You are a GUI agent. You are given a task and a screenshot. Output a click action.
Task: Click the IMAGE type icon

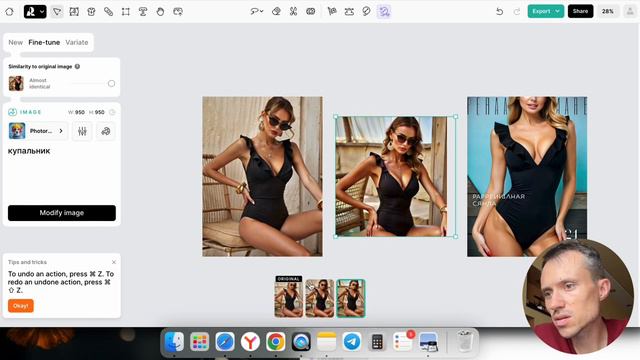[13, 112]
